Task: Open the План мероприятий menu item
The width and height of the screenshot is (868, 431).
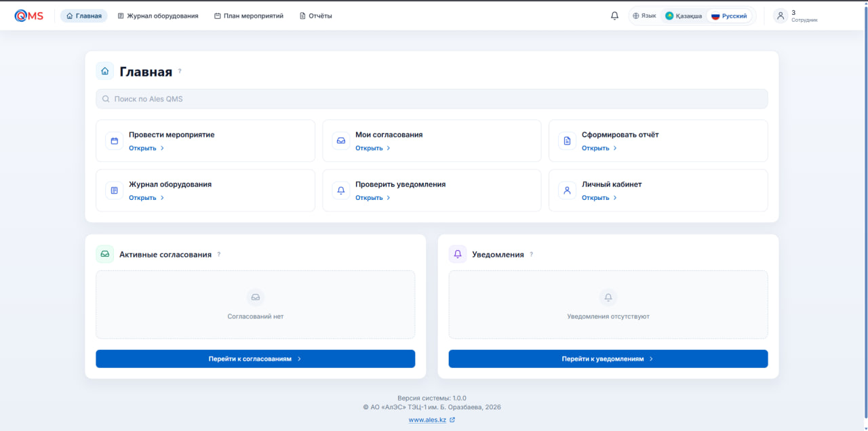Action: click(249, 16)
